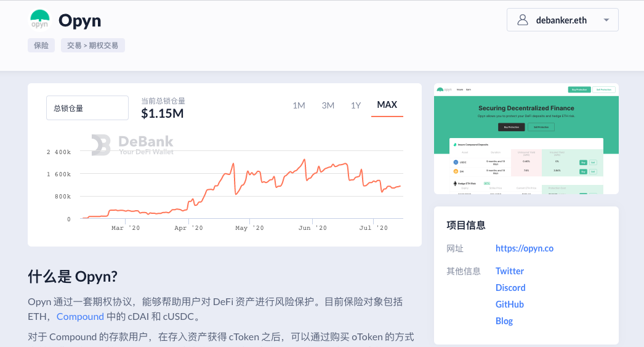This screenshot has width=644, height=347.
Task: Click the 当前总锁仓量 label
Action: tap(163, 100)
